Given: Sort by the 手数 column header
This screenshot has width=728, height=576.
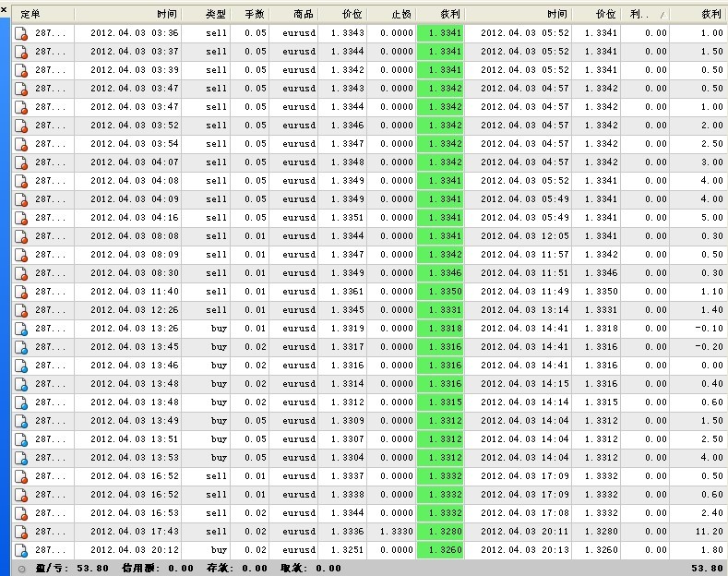Looking at the screenshot, I should (x=250, y=15).
